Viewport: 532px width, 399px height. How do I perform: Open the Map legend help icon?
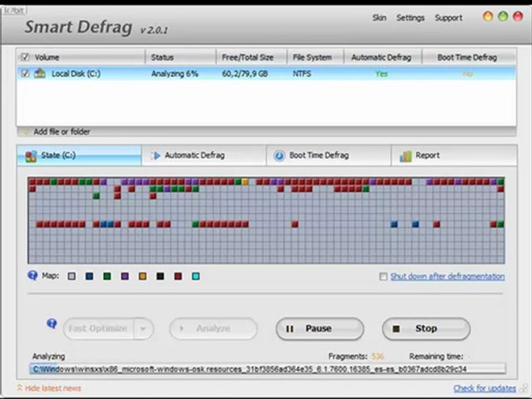click(33, 275)
